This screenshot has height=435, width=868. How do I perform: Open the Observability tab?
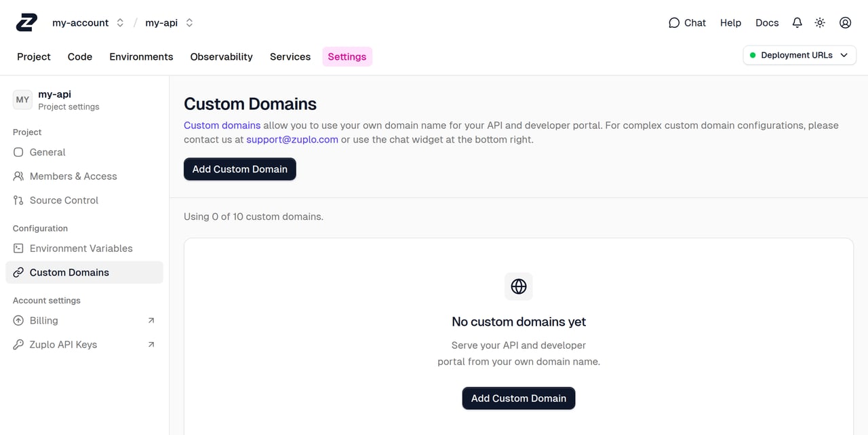click(x=222, y=57)
